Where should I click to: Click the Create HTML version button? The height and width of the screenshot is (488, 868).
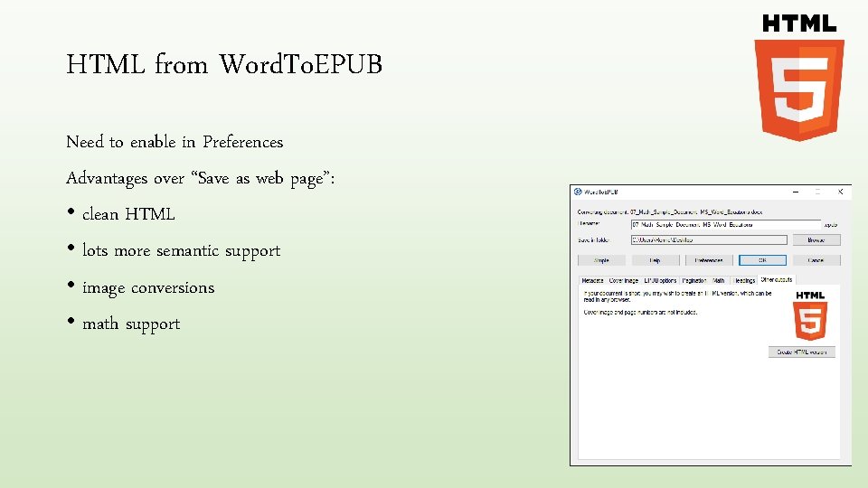coord(802,352)
